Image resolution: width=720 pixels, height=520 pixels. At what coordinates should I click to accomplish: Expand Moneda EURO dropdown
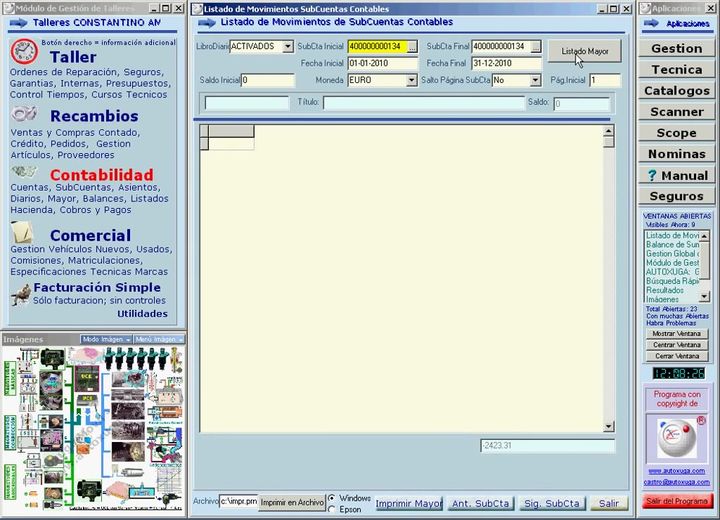(411, 80)
